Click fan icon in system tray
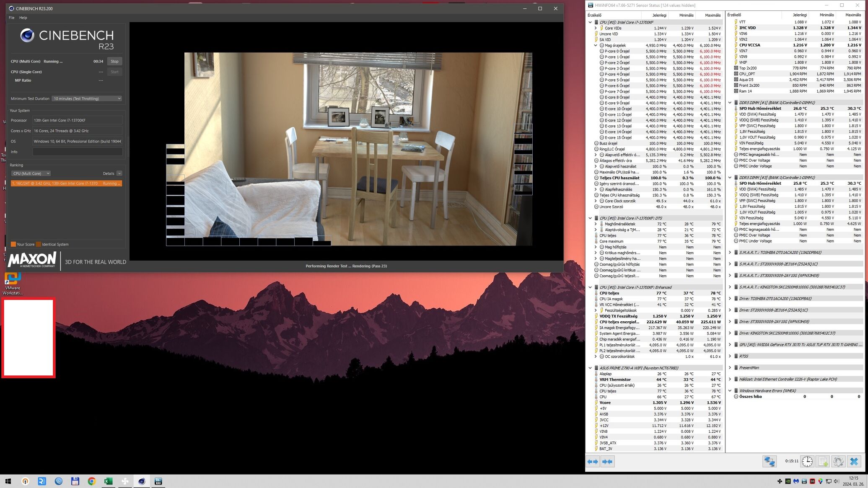 pos(780,481)
